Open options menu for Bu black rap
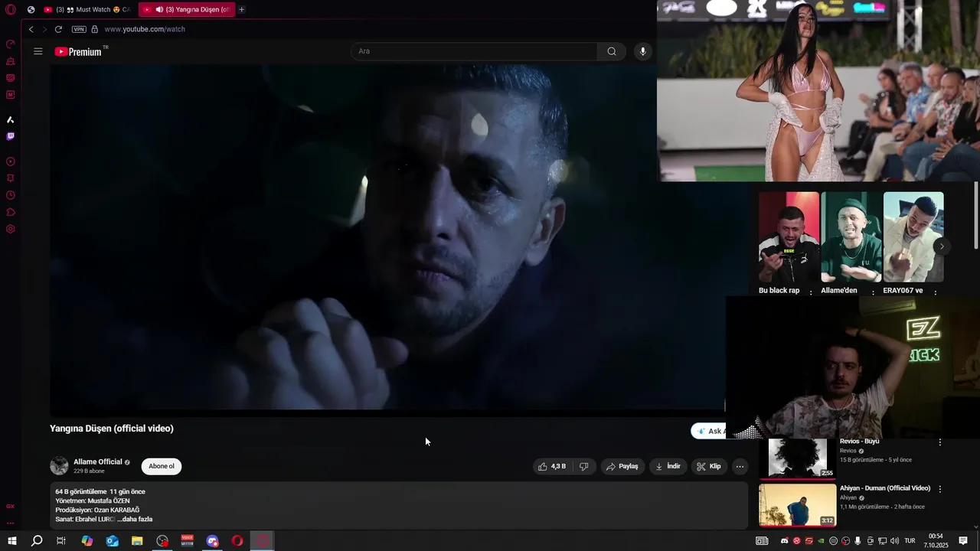The height and width of the screenshot is (551, 980). click(x=811, y=293)
